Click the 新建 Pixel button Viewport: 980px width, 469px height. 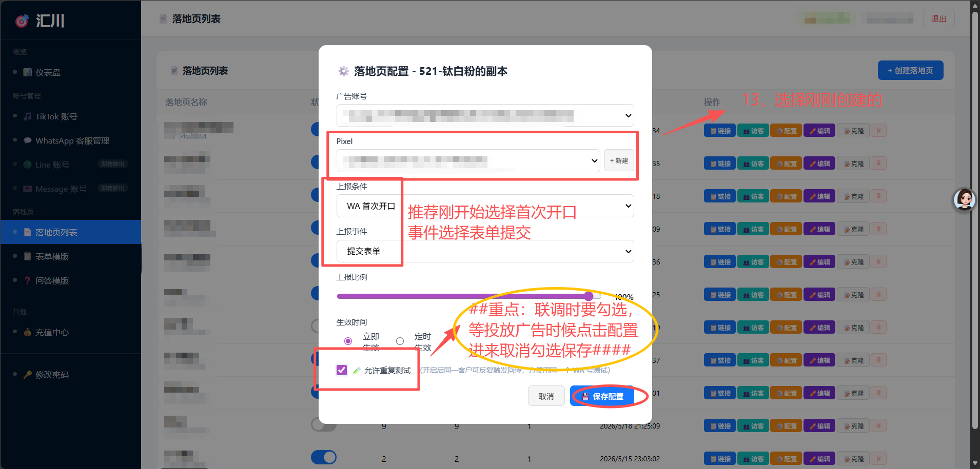click(619, 160)
